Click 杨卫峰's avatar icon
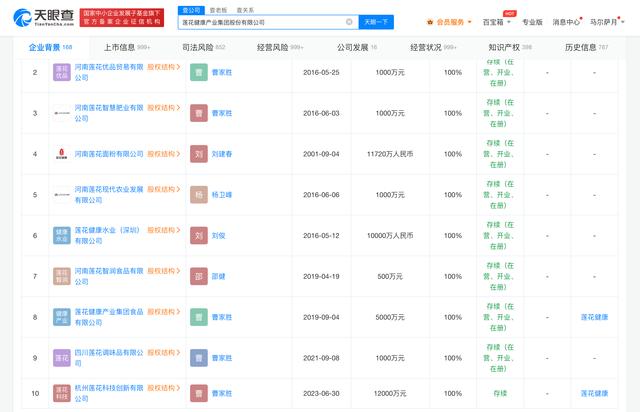Screen dimensions: 640x412 pyautogui.click(x=199, y=195)
